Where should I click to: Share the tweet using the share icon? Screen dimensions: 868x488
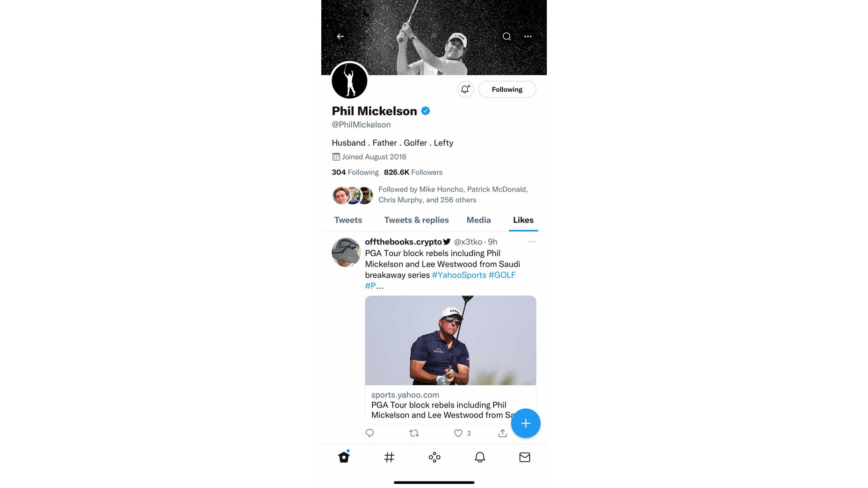tap(502, 433)
